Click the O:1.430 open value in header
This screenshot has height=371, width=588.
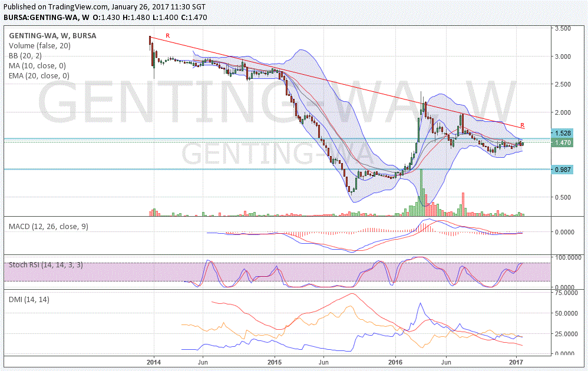point(107,17)
